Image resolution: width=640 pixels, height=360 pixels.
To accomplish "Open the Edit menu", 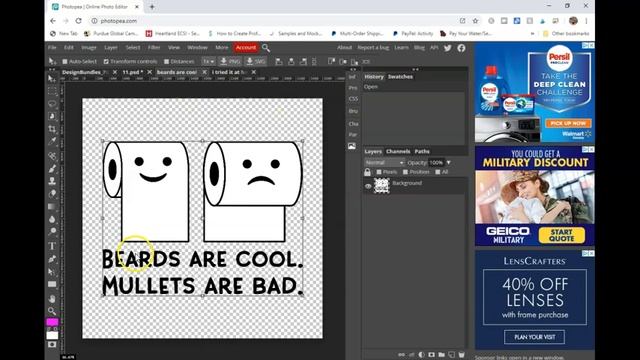I will point(69,48).
